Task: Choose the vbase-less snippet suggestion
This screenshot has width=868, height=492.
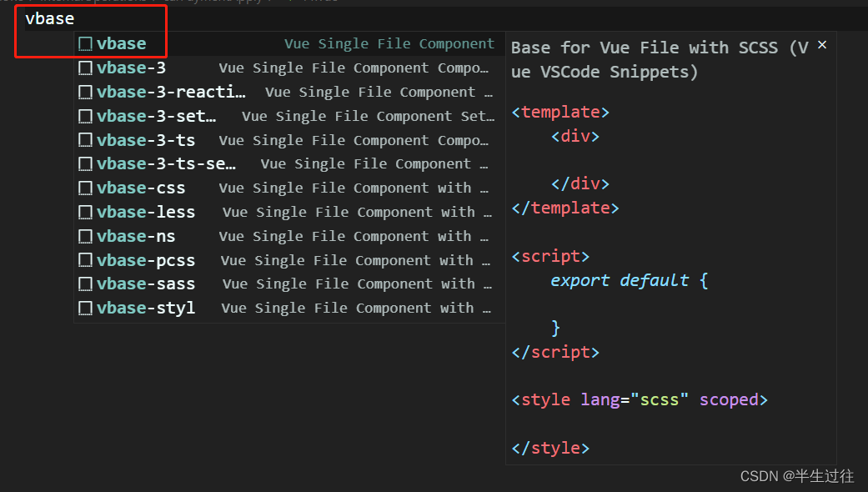Action: [x=289, y=213]
